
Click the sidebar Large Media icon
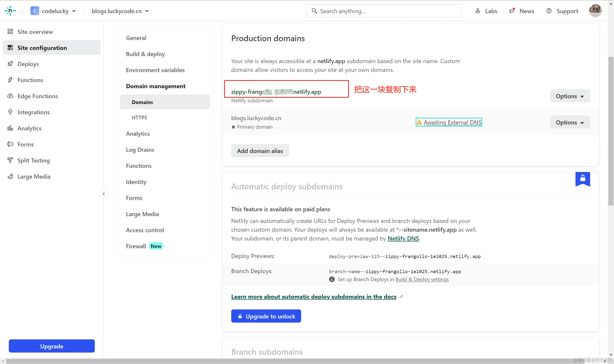pyautogui.click(x=10, y=176)
